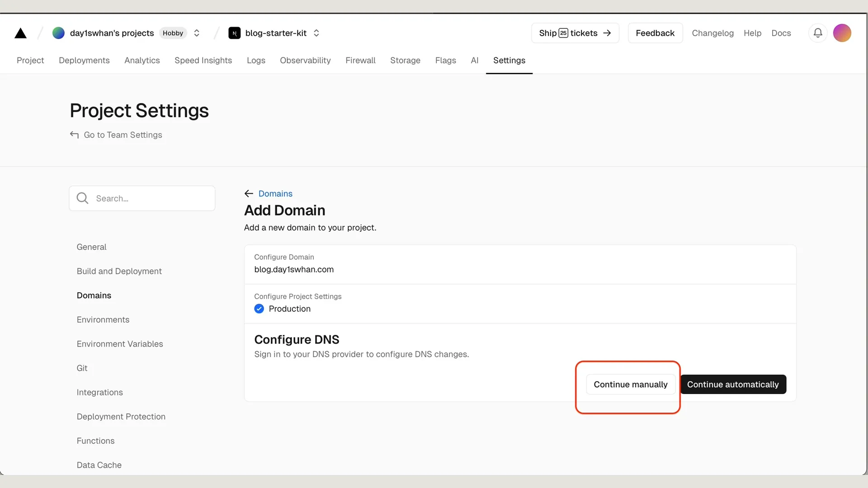The height and width of the screenshot is (488, 868).
Task: Select the Settings tab
Action: point(509,60)
